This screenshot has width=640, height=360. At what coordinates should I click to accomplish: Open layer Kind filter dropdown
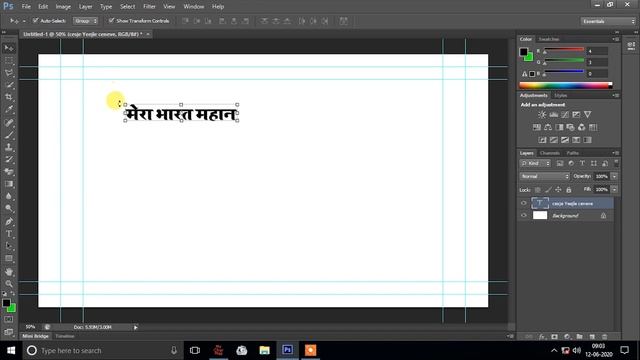point(535,163)
